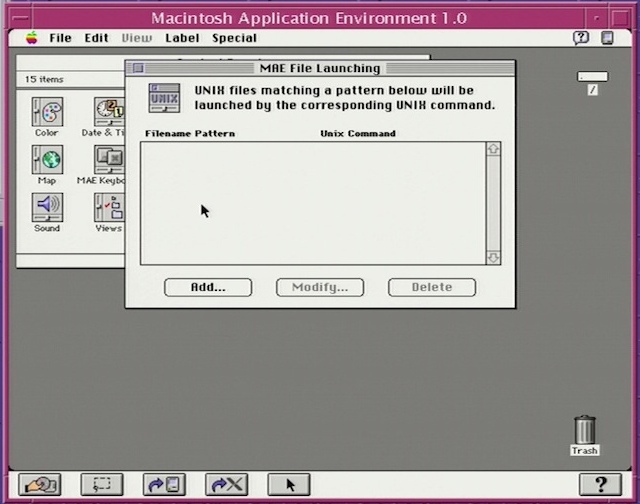The height and width of the screenshot is (504, 640).
Task: Click the scroll down arrow in pattern list
Action: (x=493, y=258)
